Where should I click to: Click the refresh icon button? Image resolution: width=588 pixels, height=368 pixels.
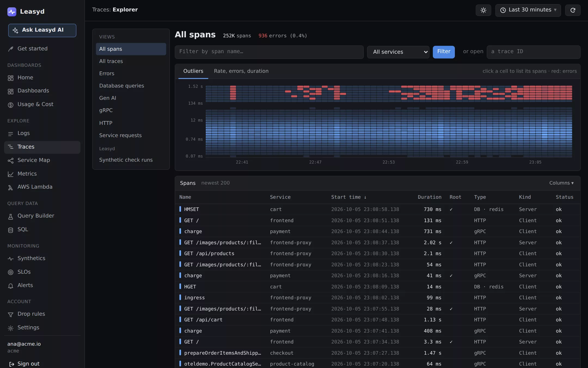click(x=573, y=10)
